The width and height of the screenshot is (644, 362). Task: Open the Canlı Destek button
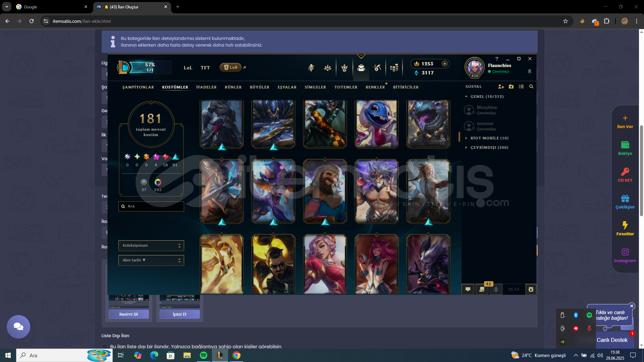tap(612, 340)
